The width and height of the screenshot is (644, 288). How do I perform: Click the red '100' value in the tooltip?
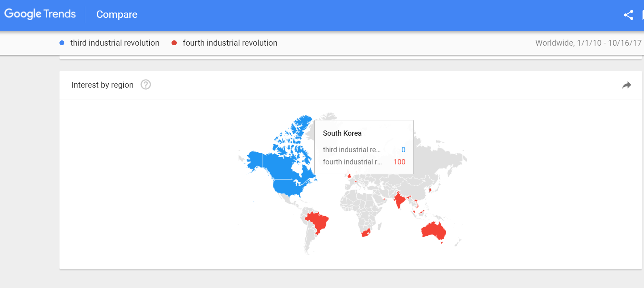click(x=399, y=162)
